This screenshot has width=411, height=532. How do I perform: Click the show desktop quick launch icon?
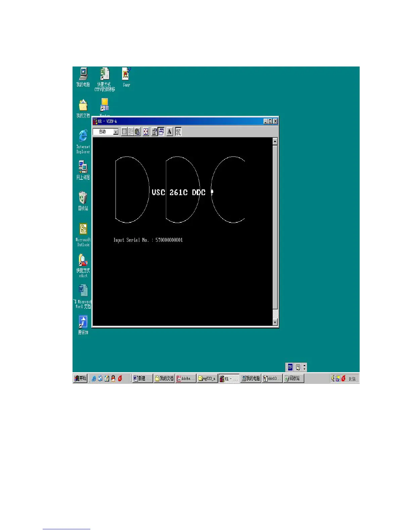coord(107,379)
